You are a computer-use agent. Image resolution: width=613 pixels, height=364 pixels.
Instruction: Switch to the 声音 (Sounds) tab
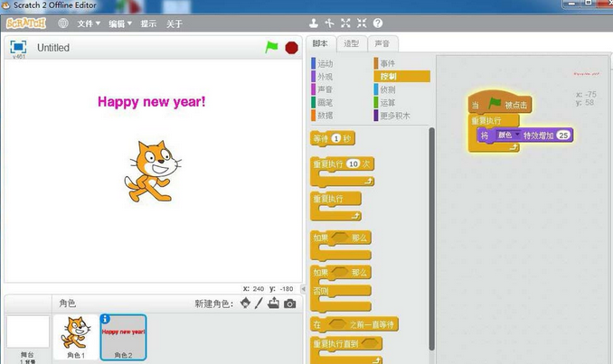[382, 43]
